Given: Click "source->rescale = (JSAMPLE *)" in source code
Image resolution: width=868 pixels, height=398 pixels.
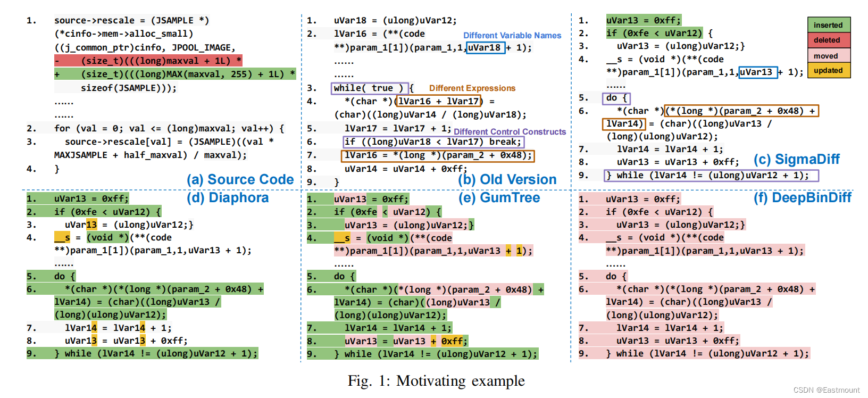Looking at the screenshot, I should point(131,20).
